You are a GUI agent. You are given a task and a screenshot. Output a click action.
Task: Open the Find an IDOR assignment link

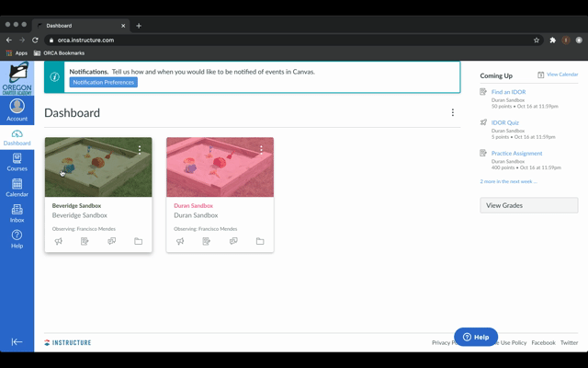[x=508, y=92]
